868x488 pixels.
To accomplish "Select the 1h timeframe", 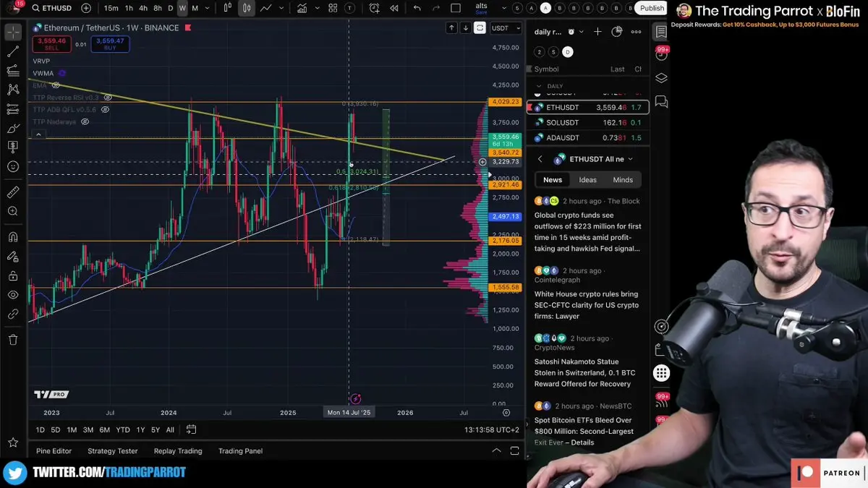I will click(x=129, y=8).
